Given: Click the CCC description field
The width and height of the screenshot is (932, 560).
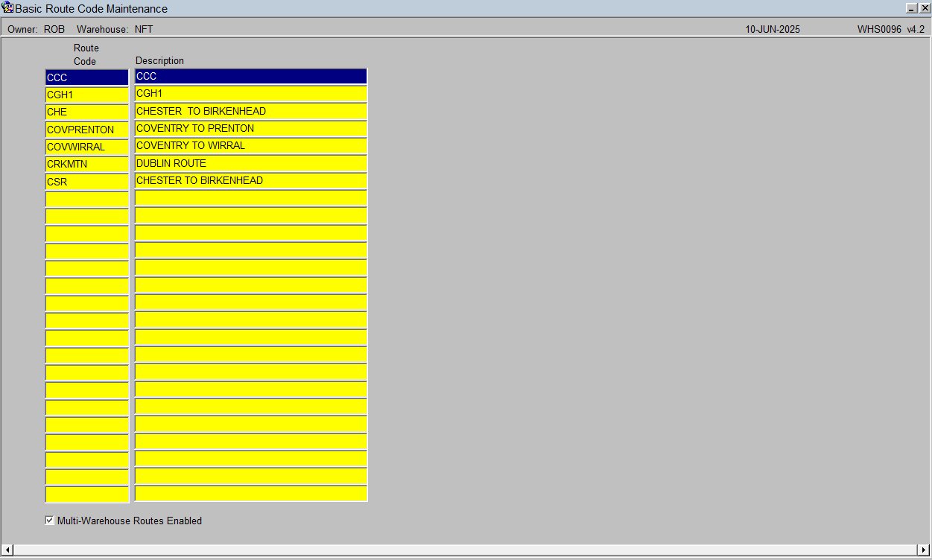Looking at the screenshot, I should tap(251, 76).
